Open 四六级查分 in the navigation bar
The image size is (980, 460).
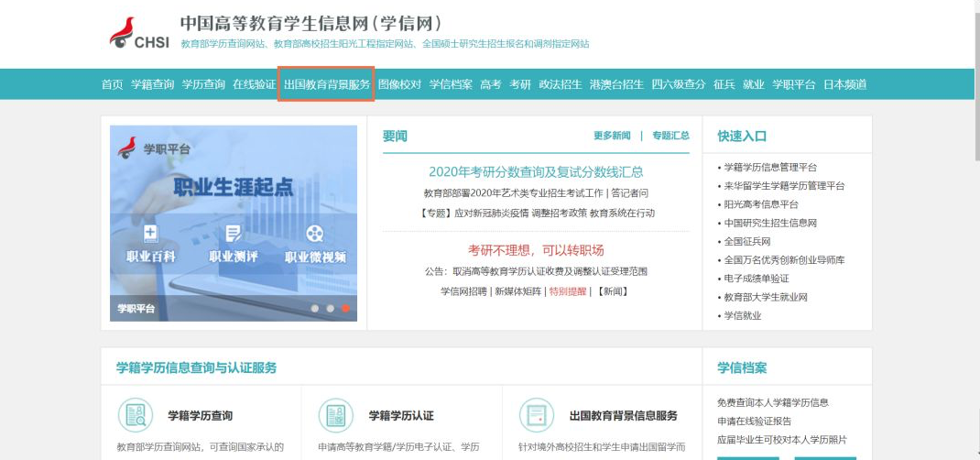(x=679, y=84)
